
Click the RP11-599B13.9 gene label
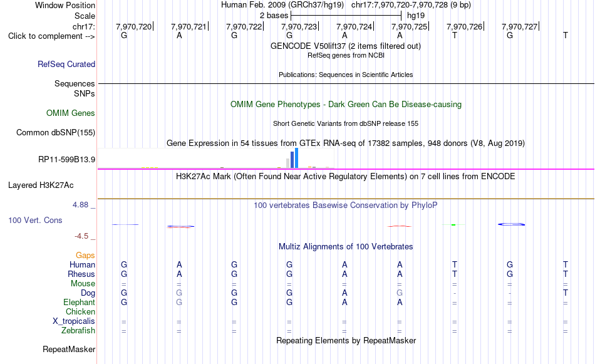click(67, 159)
